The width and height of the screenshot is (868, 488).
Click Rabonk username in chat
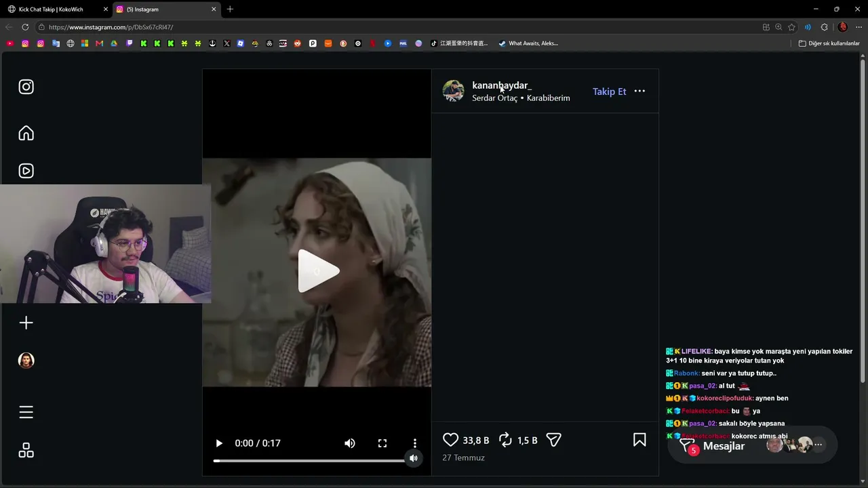(686, 373)
